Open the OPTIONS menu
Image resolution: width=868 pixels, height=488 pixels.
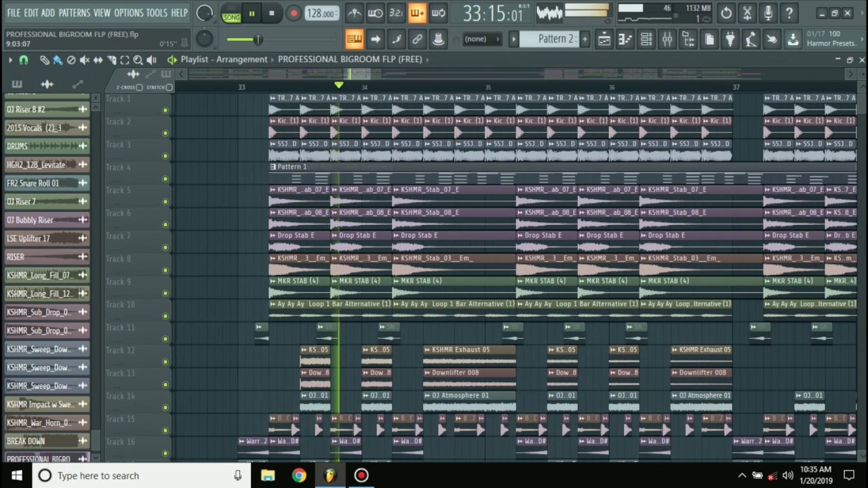tap(129, 13)
